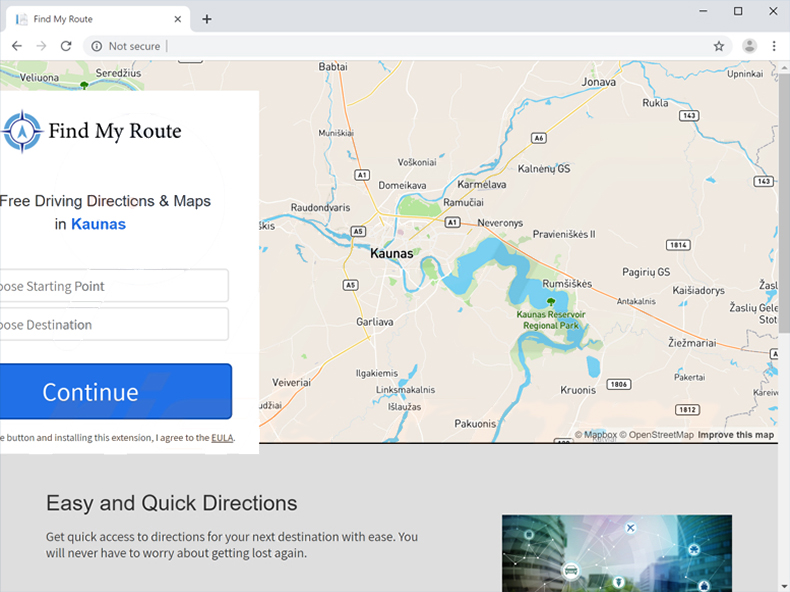Click the Karmėlava label on the map
Screen dimensions: 790x592
click(482, 184)
